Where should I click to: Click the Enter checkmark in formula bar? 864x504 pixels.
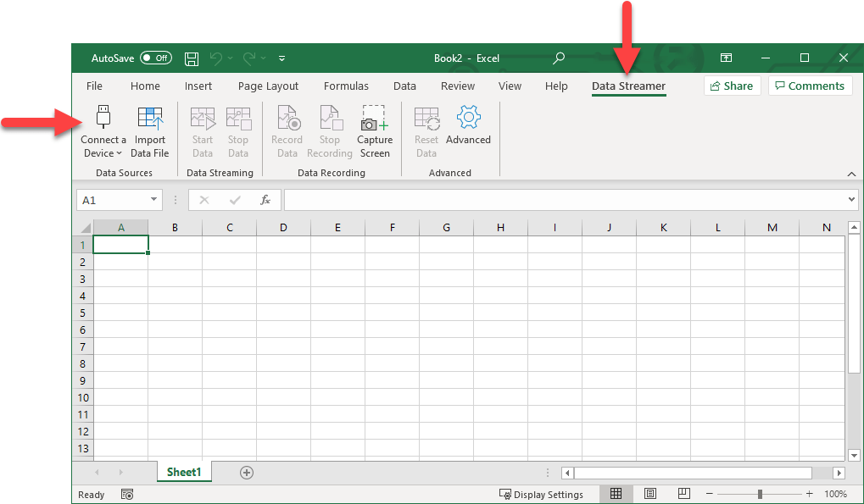point(235,200)
